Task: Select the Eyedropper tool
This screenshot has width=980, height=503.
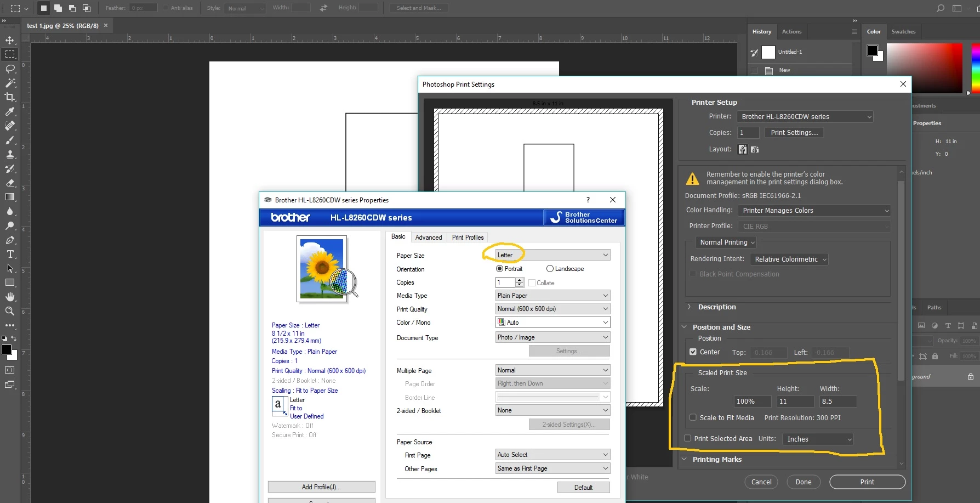Action: (10, 111)
